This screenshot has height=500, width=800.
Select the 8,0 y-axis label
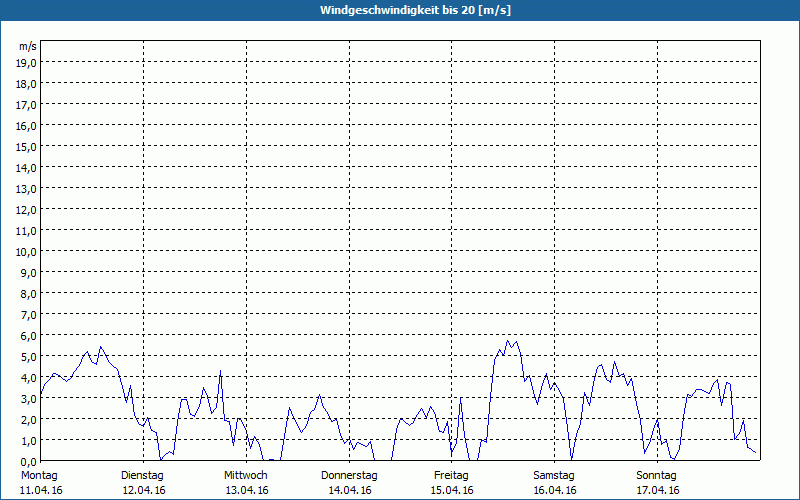pos(29,294)
